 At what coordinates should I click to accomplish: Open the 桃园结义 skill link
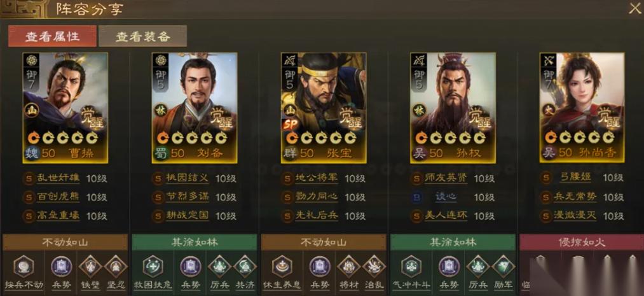pyautogui.click(x=188, y=178)
